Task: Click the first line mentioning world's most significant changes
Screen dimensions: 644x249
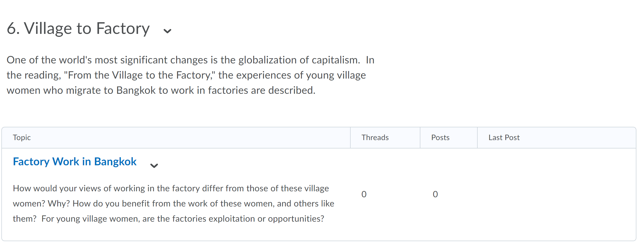Action: click(x=191, y=60)
